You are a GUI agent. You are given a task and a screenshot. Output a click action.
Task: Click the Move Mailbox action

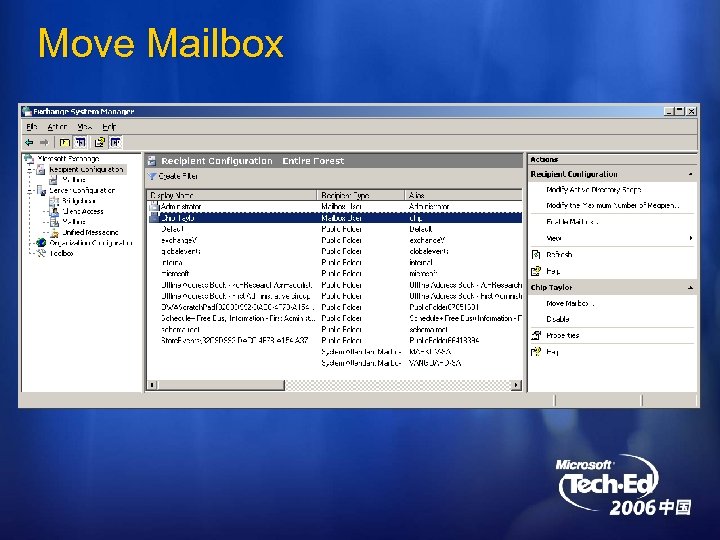tap(569, 304)
